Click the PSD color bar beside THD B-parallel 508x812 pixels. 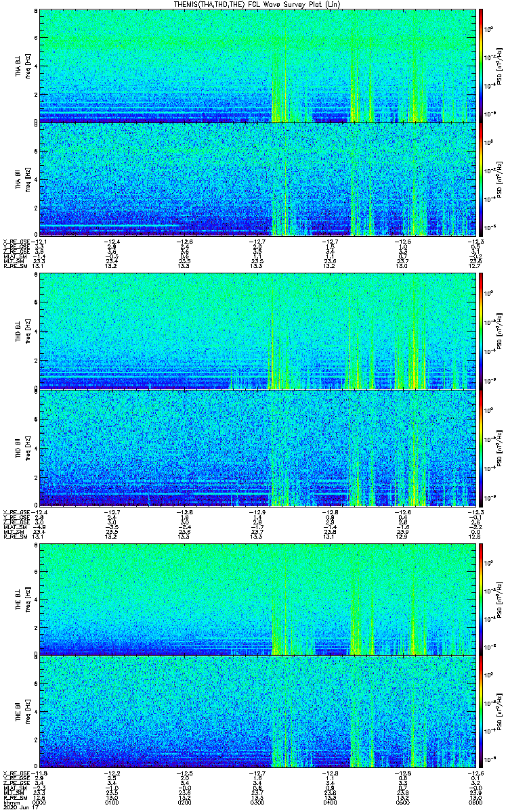(x=481, y=447)
